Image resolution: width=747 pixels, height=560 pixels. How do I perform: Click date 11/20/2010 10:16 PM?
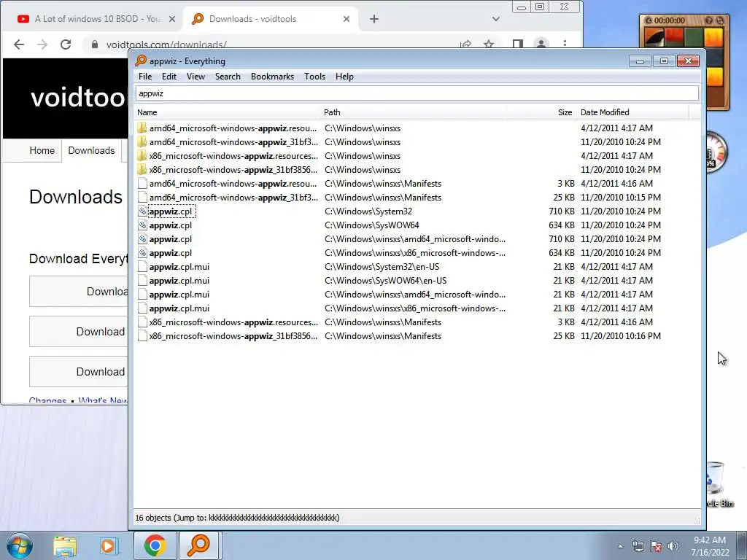coord(620,335)
